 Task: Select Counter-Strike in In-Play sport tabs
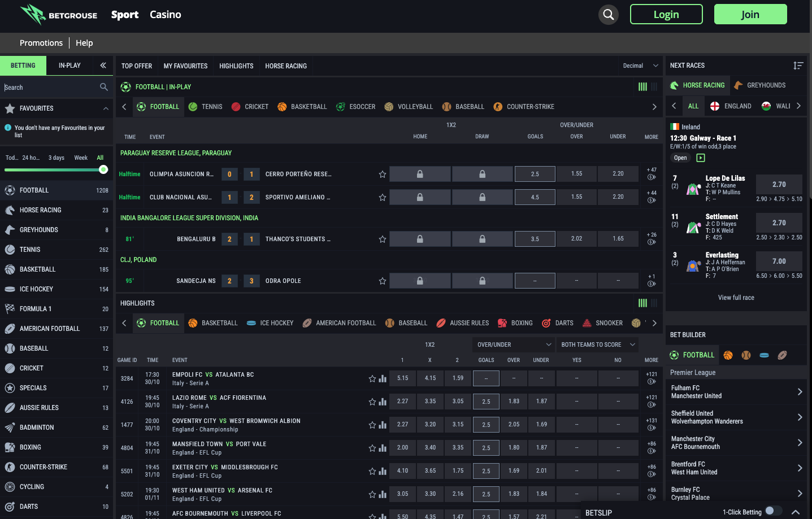click(524, 107)
